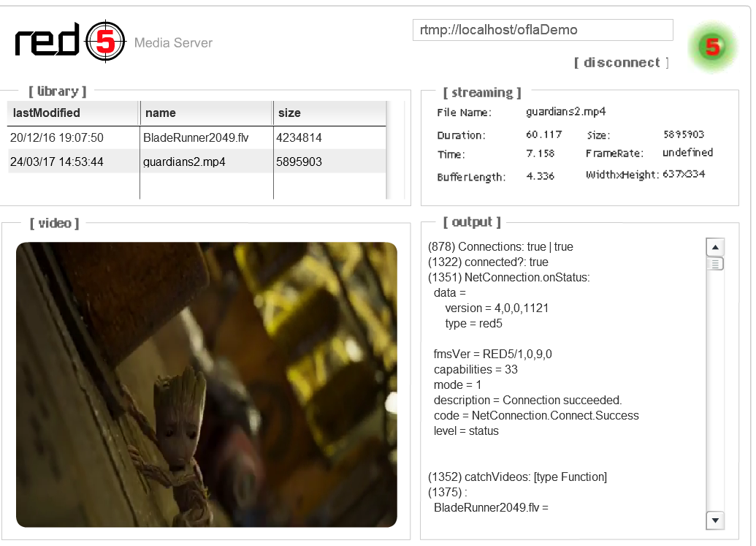Click the streaming File Name value guardians2.mp4
Viewport: 756px width, 546px height.
[x=565, y=111]
